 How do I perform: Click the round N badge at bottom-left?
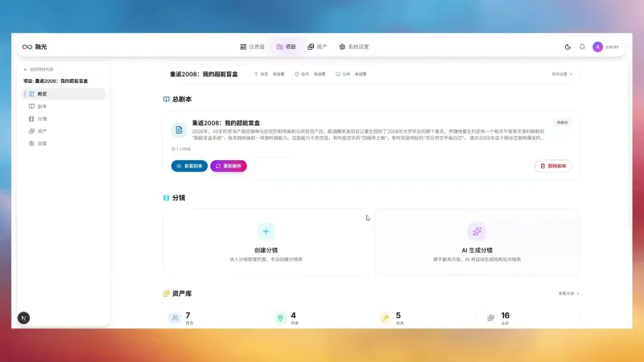(x=23, y=318)
